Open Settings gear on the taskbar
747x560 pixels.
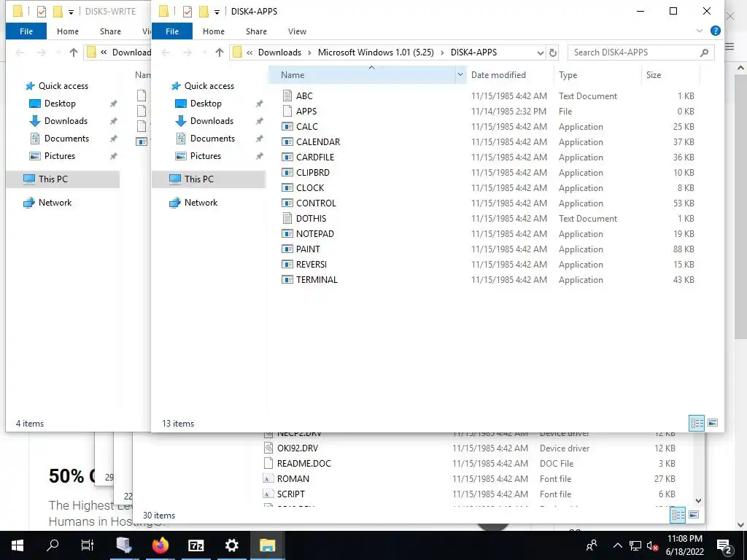[231, 545]
